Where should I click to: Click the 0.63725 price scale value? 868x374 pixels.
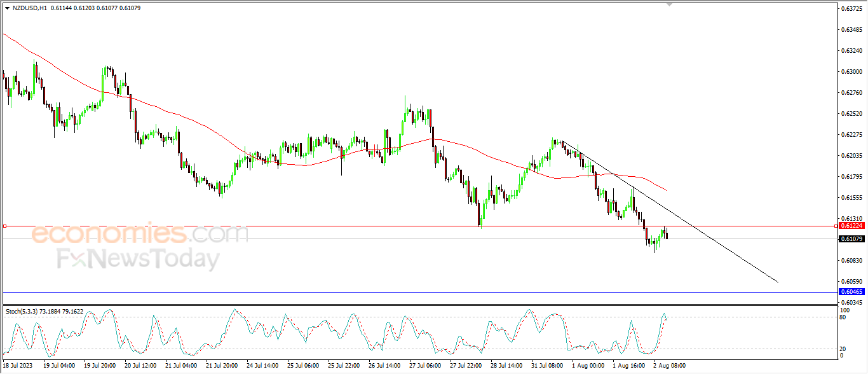coord(851,8)
